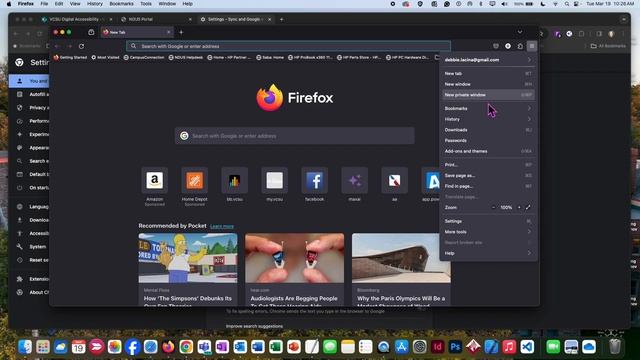Click the Getting Started bookmark
Image resolution: width=640 pixels, height=360 pixels.
click(x=70, y=58)
